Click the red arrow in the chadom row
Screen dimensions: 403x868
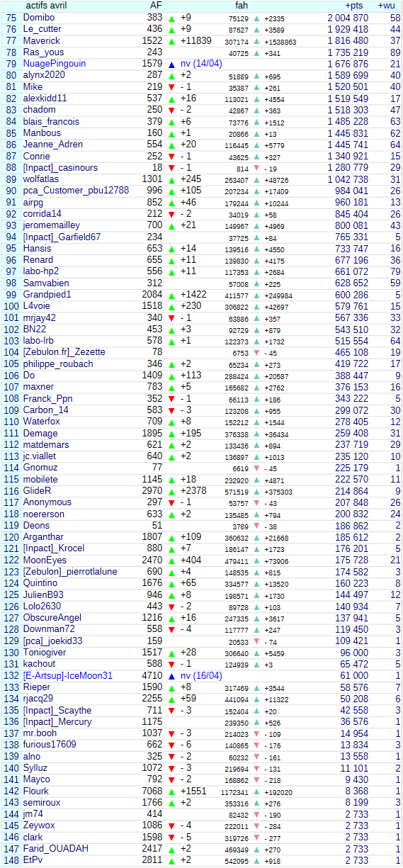click(171, 111)
